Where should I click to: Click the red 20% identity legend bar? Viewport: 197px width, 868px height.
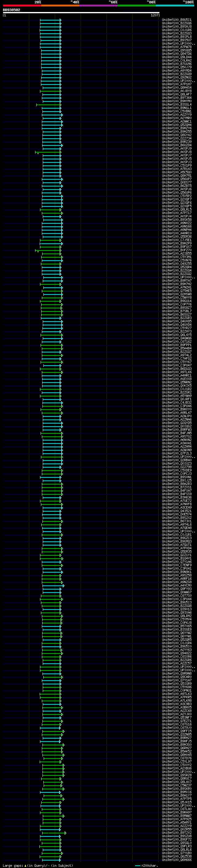point(22,6)
